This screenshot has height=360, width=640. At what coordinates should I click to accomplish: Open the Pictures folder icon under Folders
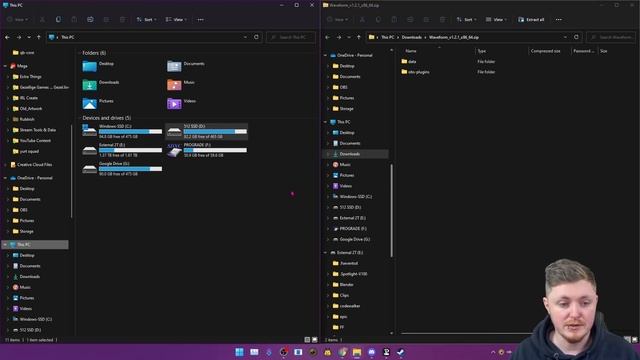89,103
